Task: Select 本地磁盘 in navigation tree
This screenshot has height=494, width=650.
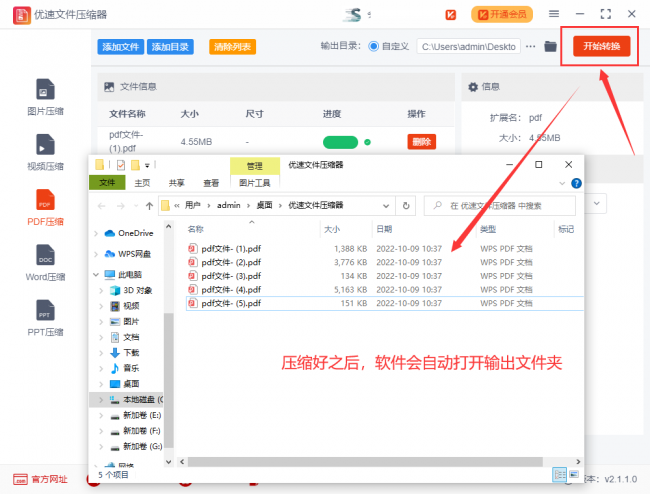Action: (x=139, y=400)
